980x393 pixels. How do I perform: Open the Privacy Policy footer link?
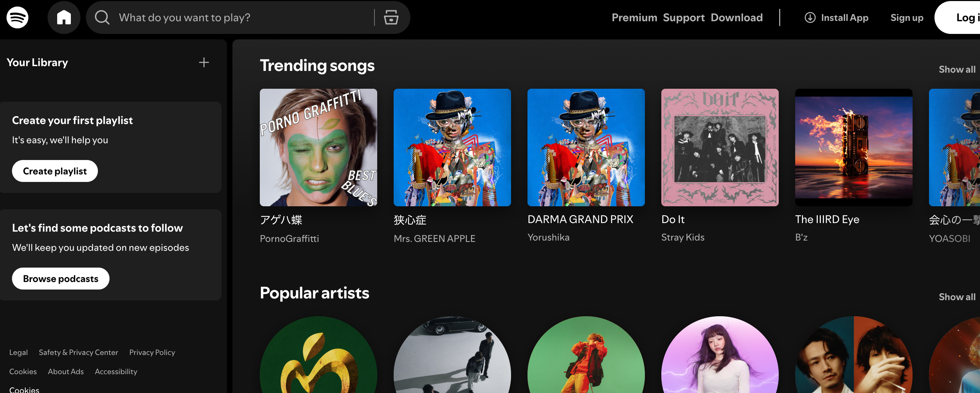pos(152,352)
